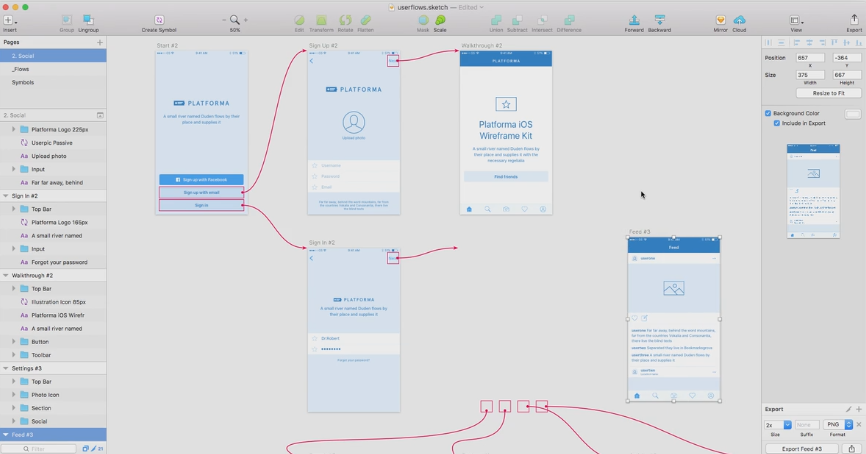Click the Sign up with email button
The width and height of the screenshot is (866, 454).
201,192
